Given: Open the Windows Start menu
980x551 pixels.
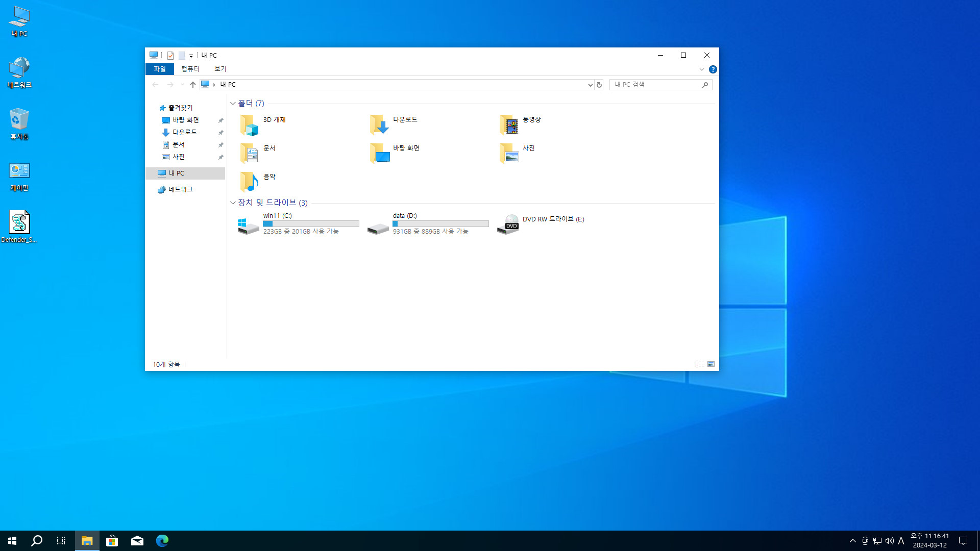Looking at the screenshot, I should pyautogui.click(x=12, y=541).
